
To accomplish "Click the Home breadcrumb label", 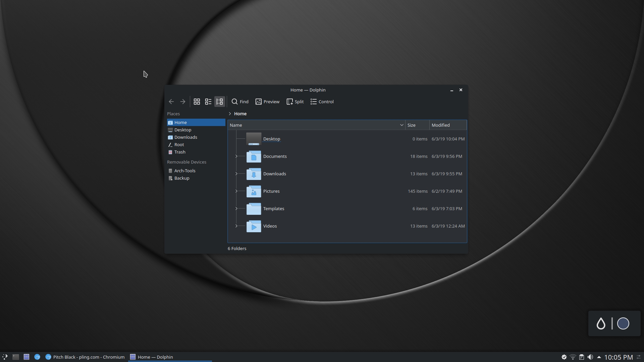I will click(240, 114).
